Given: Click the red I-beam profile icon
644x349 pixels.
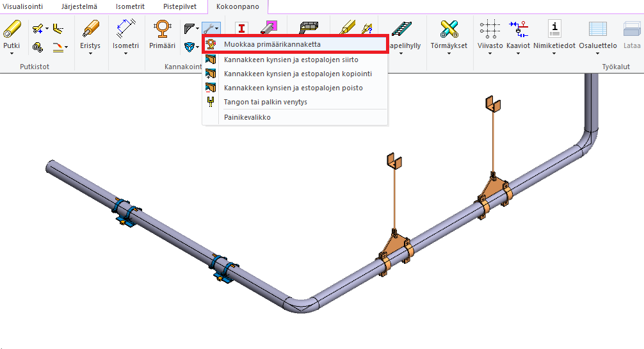Looking at the screenshot, I should click(x=241, y=28).
